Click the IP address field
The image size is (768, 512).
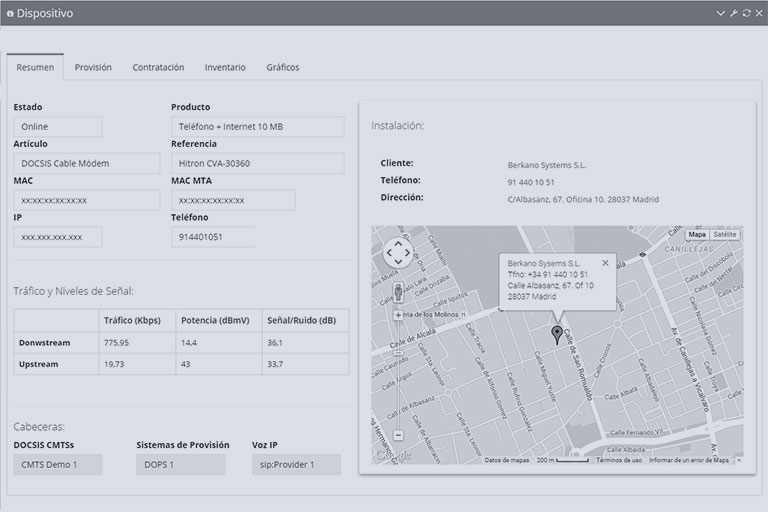[x=58, y=237]
